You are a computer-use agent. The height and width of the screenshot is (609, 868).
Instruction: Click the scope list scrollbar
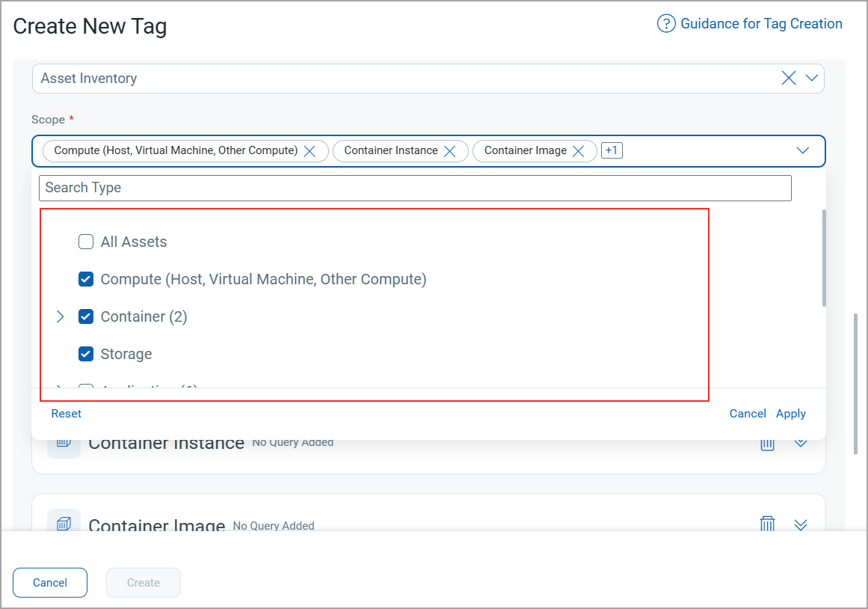(824, 257)
